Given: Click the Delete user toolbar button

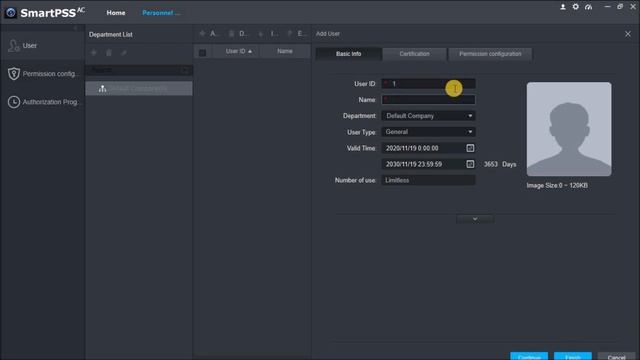Looking at the screenshot, I should pyautogui.click(x=237, y=33).
